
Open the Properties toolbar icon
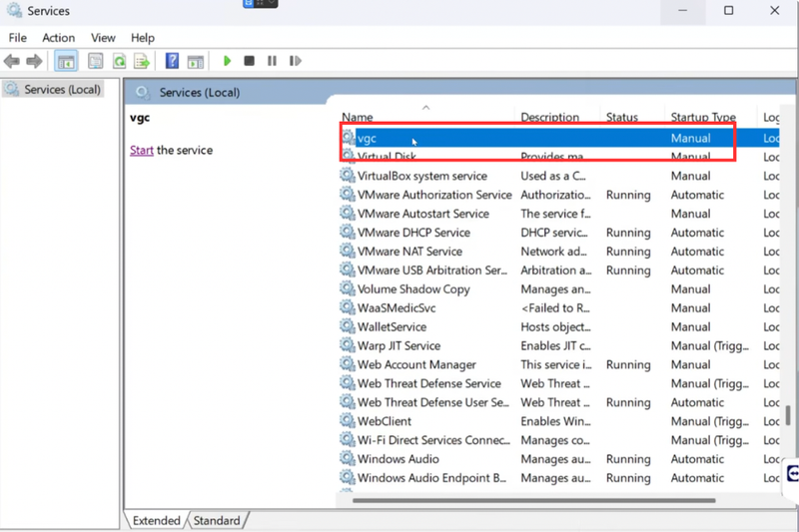(x=95, y=61)
